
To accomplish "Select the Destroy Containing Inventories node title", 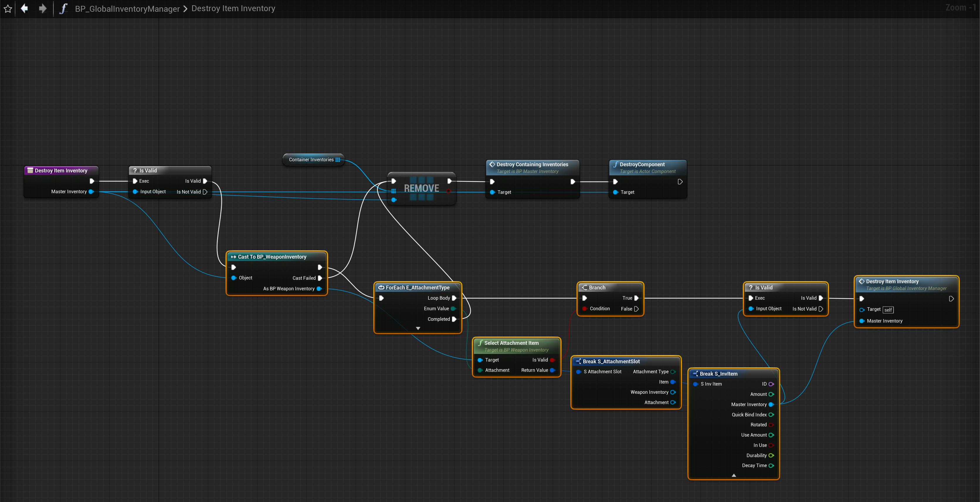I will click(x=532, y=164).
